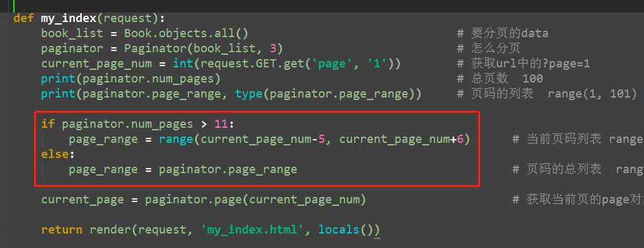
Task: Place cursor on Book.objects.all() call
Action: [x=187, y=33]
